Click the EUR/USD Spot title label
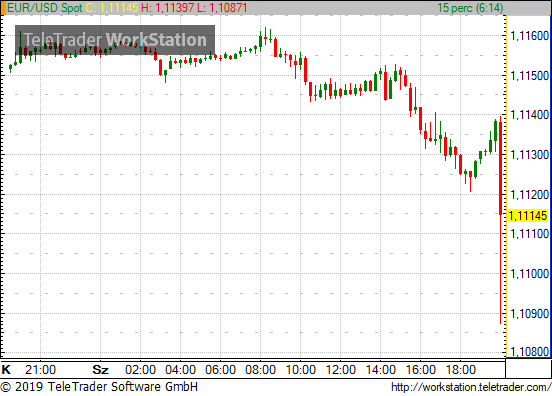552x396 pixels. click(x=44, y=7)
